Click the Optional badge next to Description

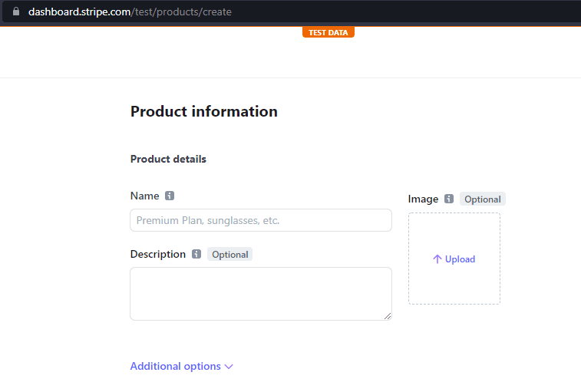click(x=230, y=255)
